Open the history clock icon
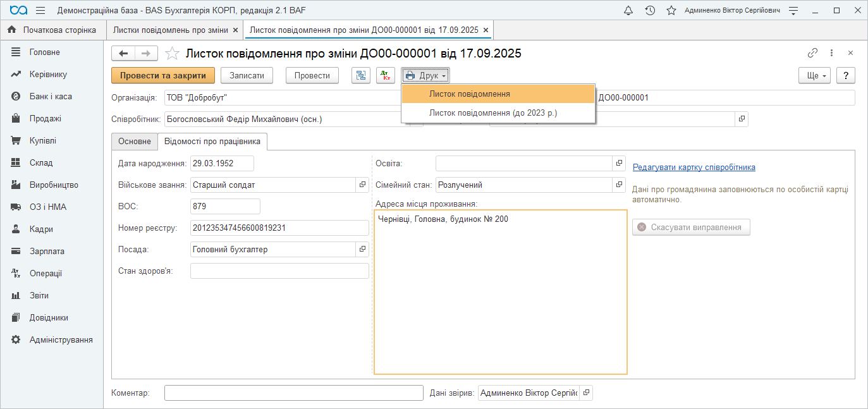Viewport: 868px width, 409px height. click(x=650, y=11)
